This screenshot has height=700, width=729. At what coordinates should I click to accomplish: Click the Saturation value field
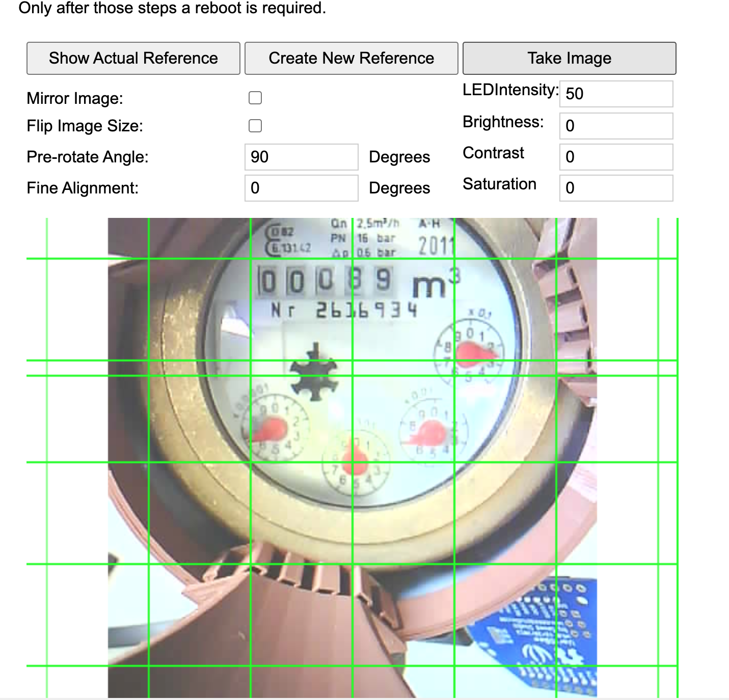click(615, 188)
